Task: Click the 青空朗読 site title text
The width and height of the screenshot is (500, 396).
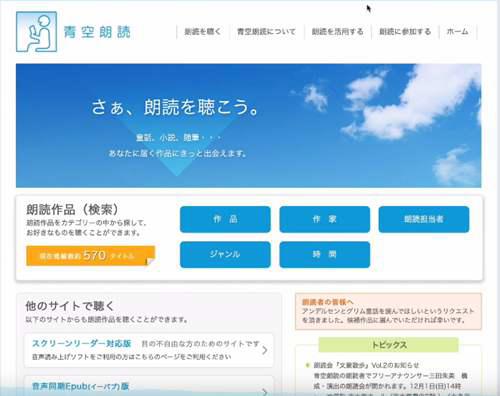Action: pyautogui.click(x=97, y=32)
